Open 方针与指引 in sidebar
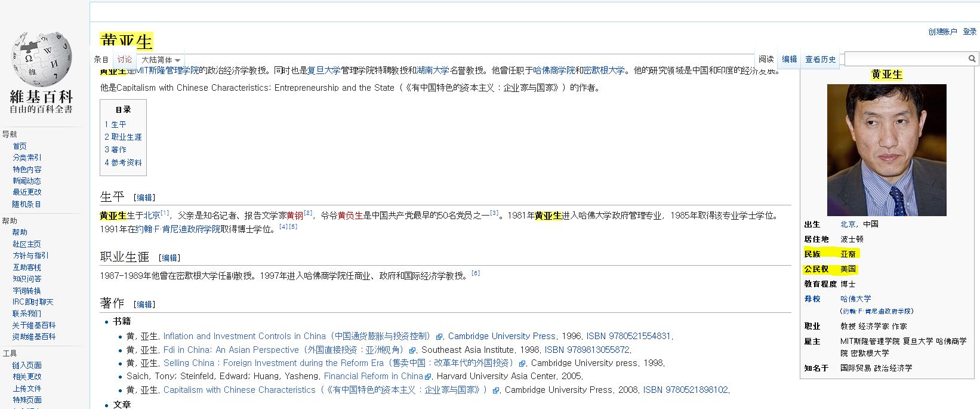Viewport: 980px width, 409px height. [x=30, y=256]
